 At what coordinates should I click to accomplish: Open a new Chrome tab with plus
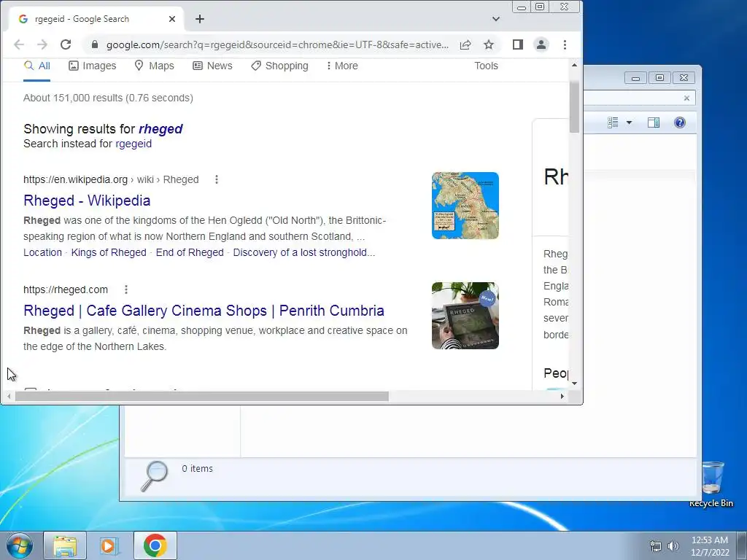(200, 19)
